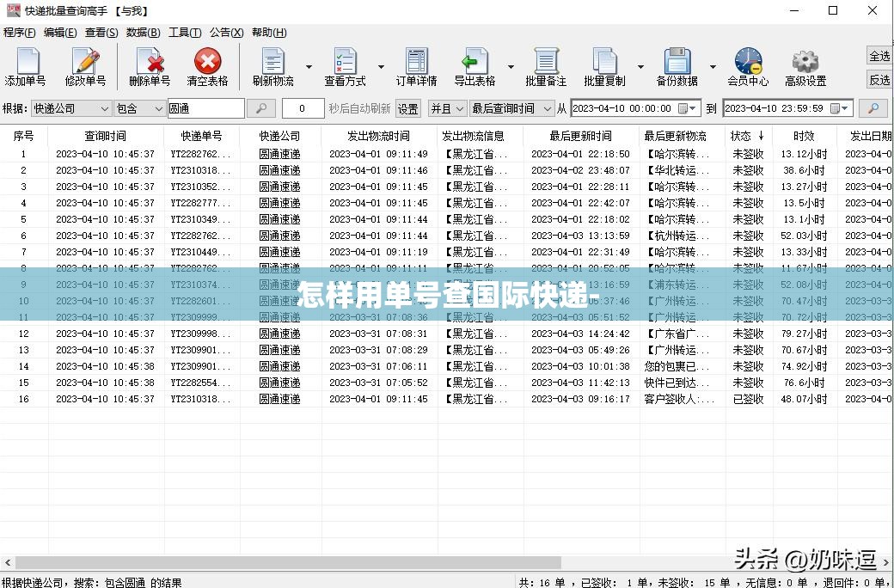
Task: Click 2023-03-31 07:08:29 in row 13
Action: click(378, 350)
